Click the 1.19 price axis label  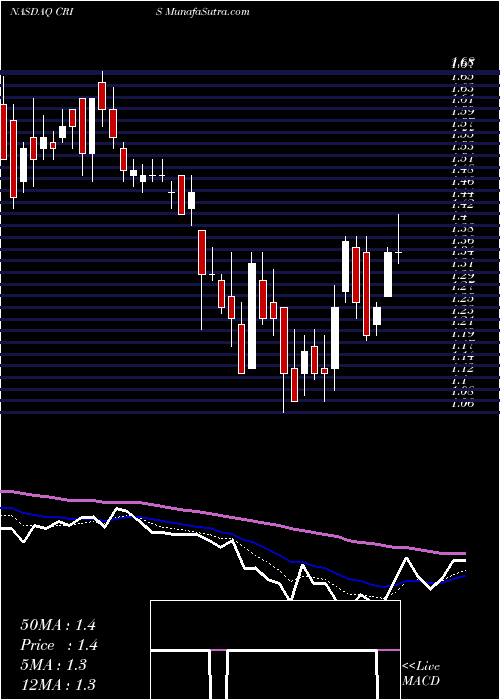tap(462, 334)
